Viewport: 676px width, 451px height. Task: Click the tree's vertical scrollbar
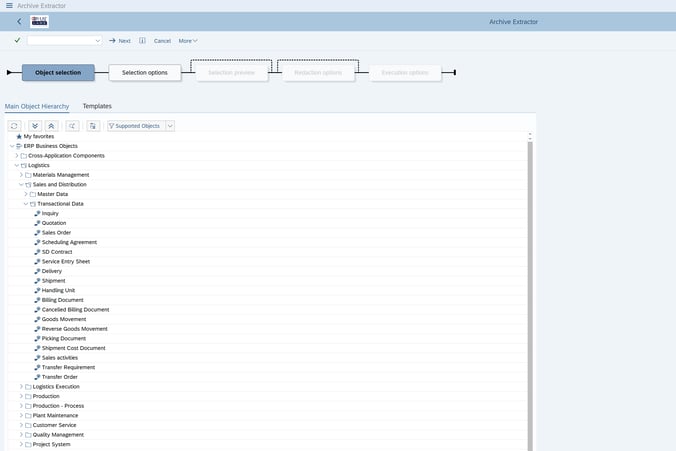click(530, 296)
